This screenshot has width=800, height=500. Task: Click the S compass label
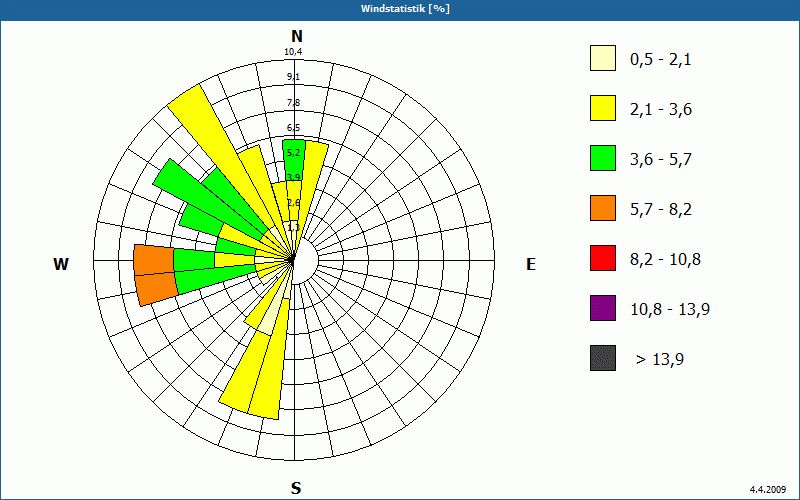296,488
